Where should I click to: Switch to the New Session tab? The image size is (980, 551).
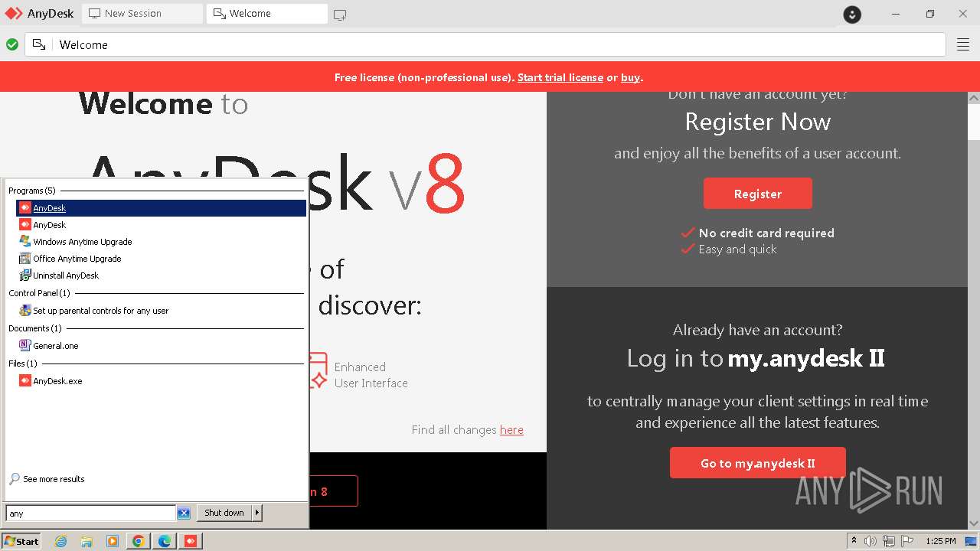(x=143, y=14)
